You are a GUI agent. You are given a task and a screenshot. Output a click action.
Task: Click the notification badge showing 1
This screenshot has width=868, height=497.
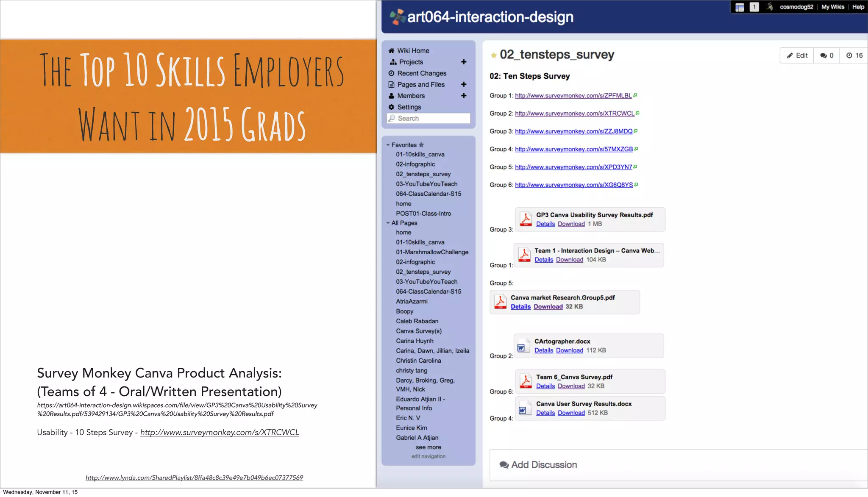click(x=754, y=7)
